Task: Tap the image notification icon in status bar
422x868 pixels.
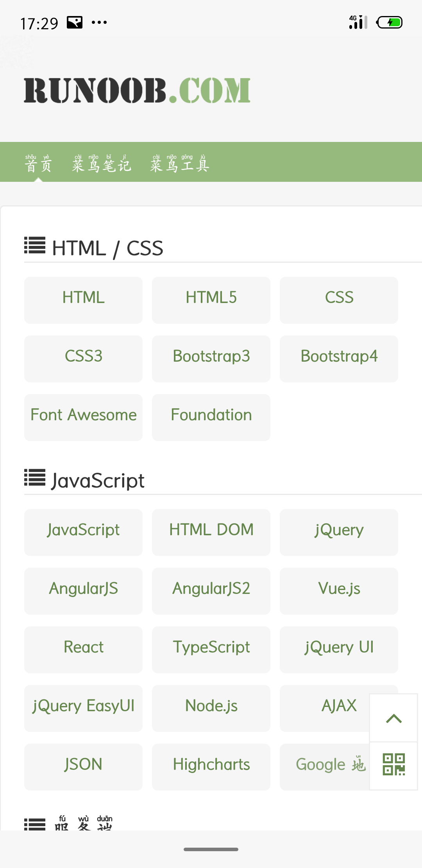Action: [74, 23]
